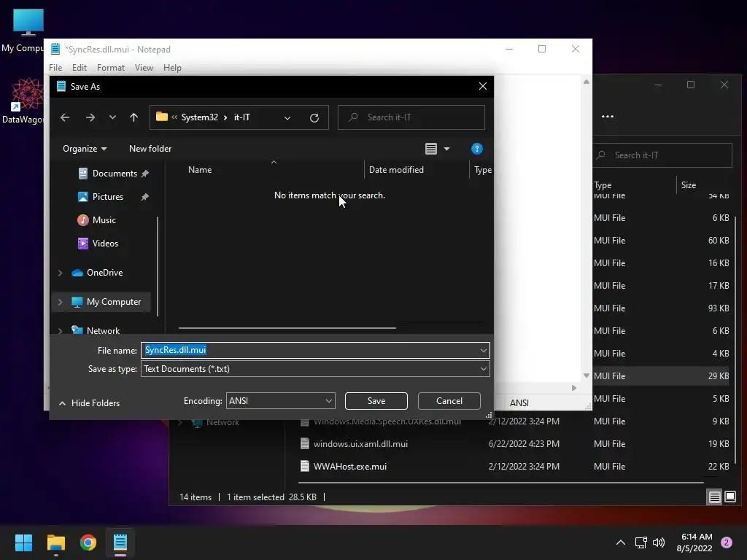Open Notepad Format menu
This screenshot has width=747, height=560.
click(111, 68)
